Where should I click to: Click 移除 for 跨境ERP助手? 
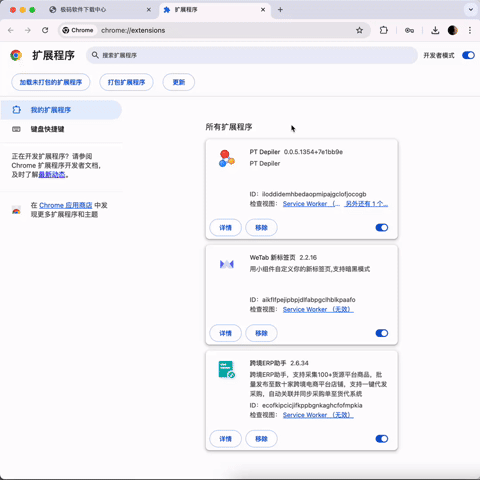[x=261, y=439]
